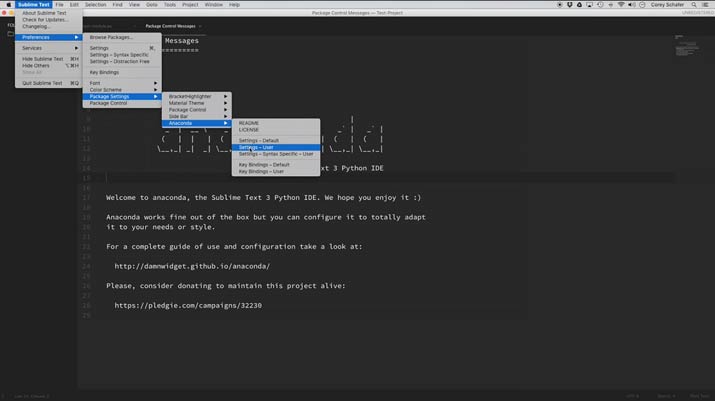Choose Hide Others

(49, 66)
